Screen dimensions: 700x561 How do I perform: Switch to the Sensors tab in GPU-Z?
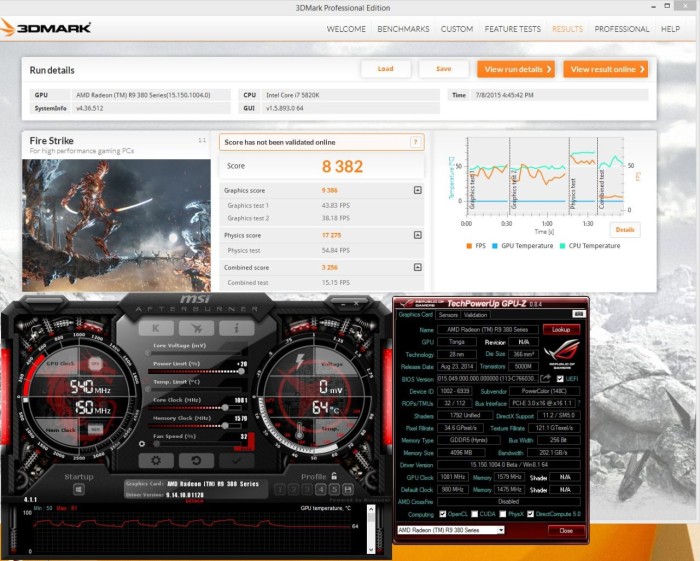click(448, 315)
